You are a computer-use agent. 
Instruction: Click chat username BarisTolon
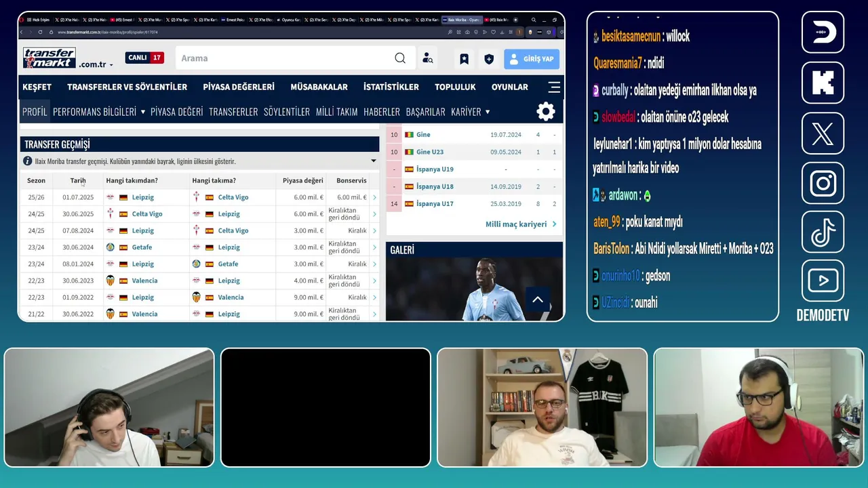click(612, 249)
